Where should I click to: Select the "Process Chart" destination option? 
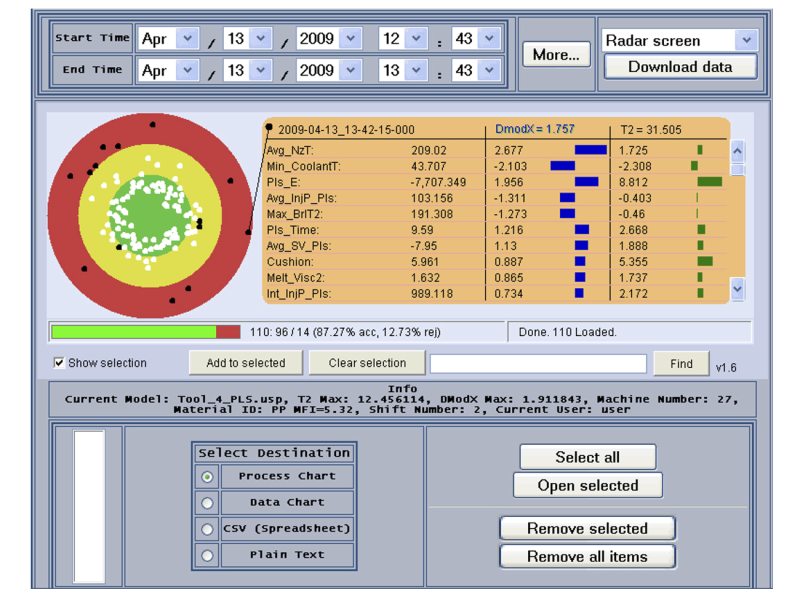(208, 477)
